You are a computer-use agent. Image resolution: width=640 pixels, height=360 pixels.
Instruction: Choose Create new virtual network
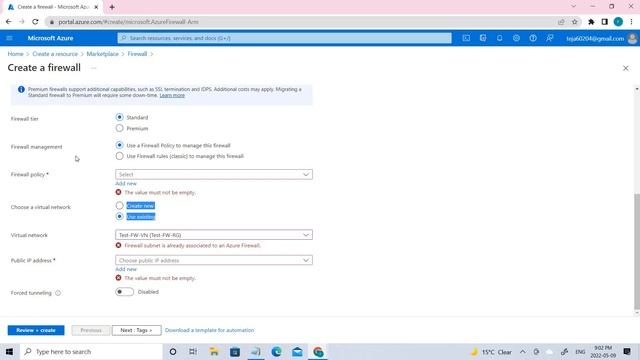(x=119, y=205)
